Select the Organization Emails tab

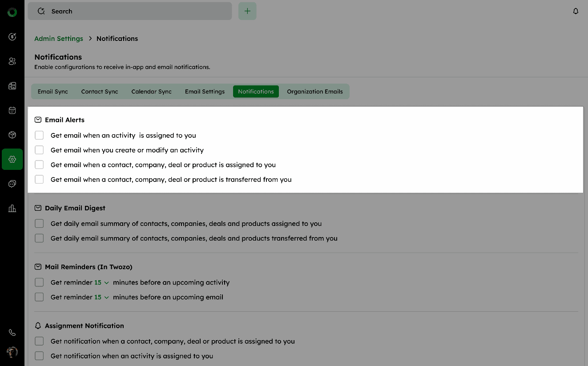[x=314, y=92]
